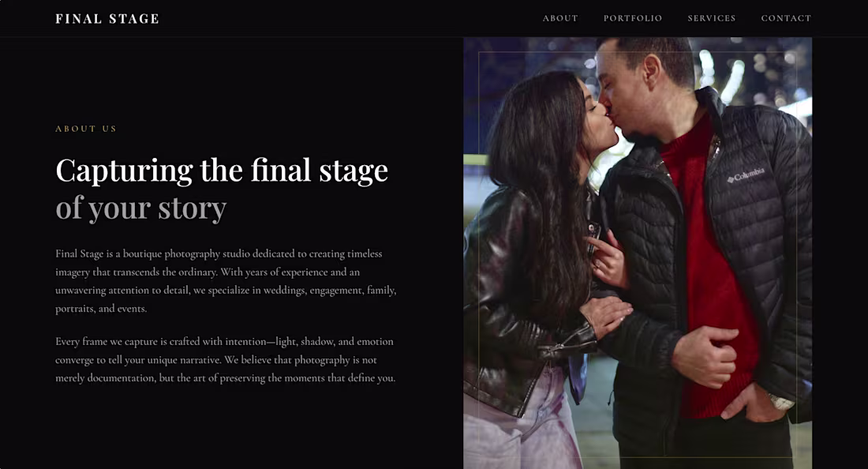The width and height of the screenshot is (868, 469).
Task: Click the paragraph starting 'Final Stage is a boutique'
Action: tap(226, 281)
